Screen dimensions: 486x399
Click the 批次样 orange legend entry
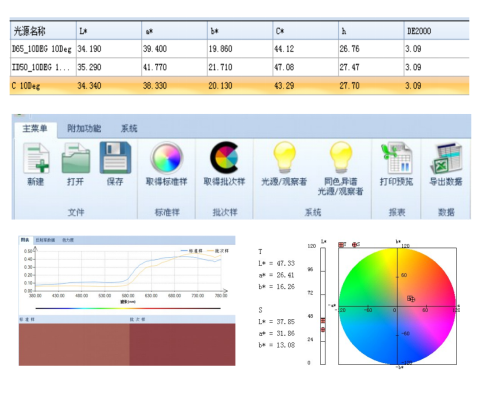coord(217,251)
